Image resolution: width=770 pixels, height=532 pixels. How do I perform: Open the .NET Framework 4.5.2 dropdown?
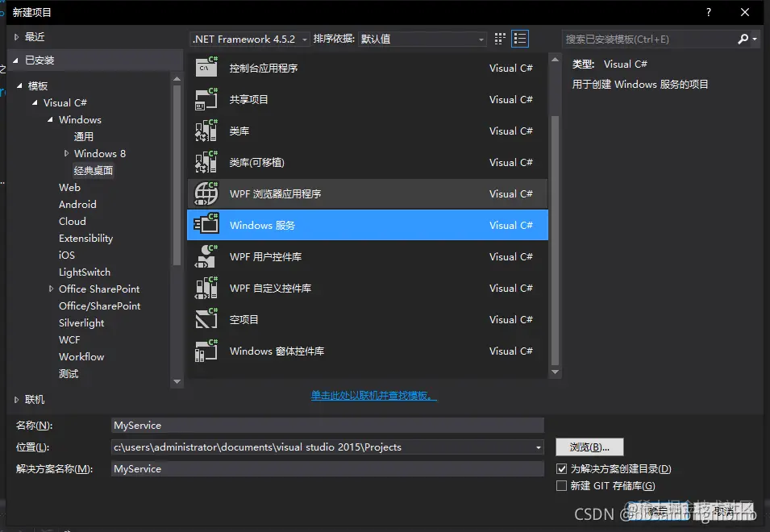pyautogui.click(x=250, y=39)
